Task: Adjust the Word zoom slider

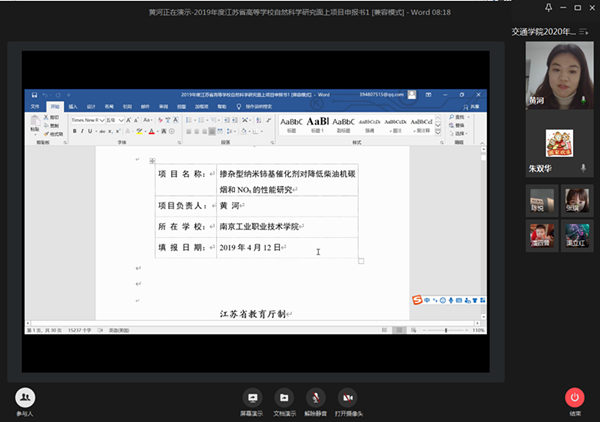Action: (x=445, y=329)
